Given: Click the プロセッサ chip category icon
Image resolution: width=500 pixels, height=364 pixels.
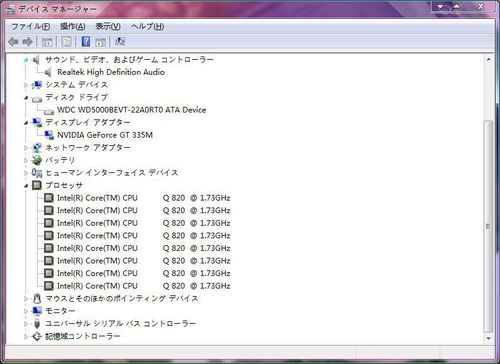Looking at the screenshot, I should pos(37,185).
